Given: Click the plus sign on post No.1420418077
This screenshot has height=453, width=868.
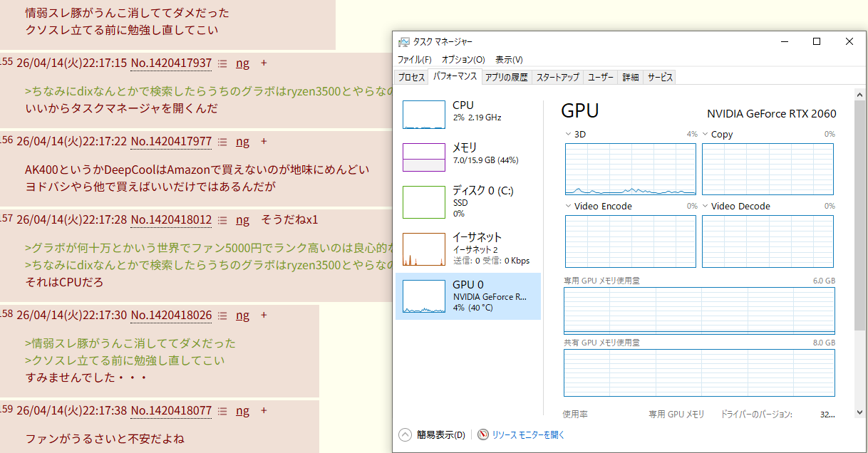Looking at the screenshot, I should pos(264,411).
